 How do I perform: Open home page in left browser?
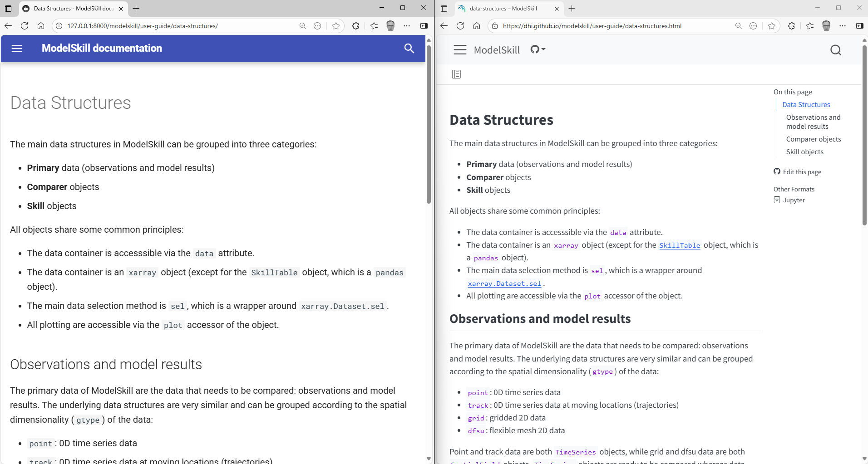(41, 26)
